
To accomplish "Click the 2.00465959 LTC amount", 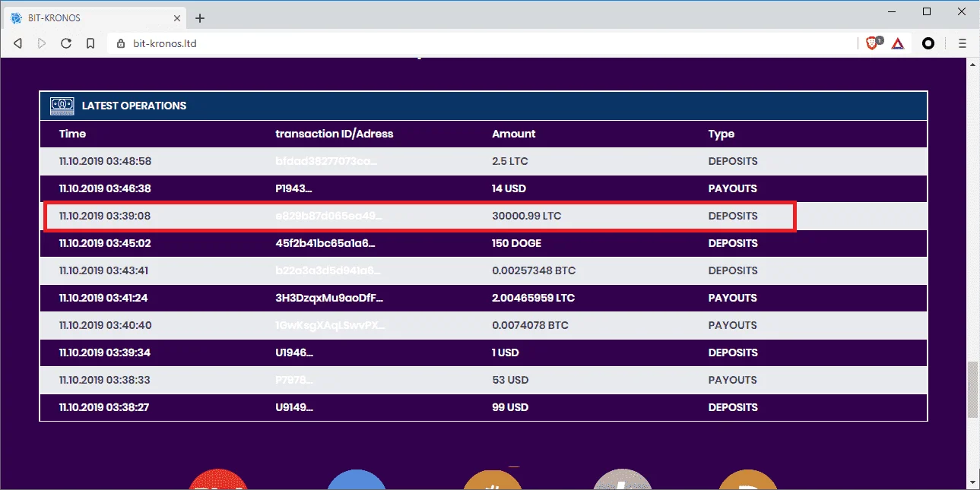I will [533, 298].
